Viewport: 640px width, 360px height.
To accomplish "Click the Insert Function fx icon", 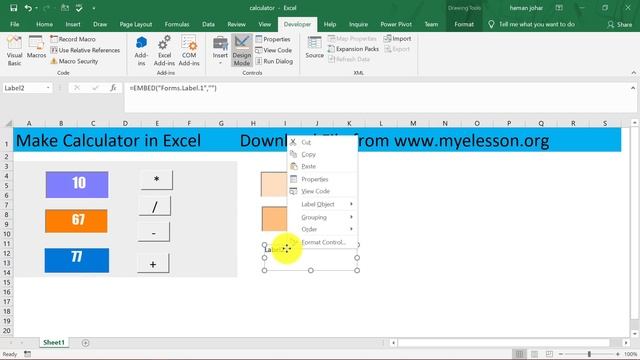I will pos(113,88).
